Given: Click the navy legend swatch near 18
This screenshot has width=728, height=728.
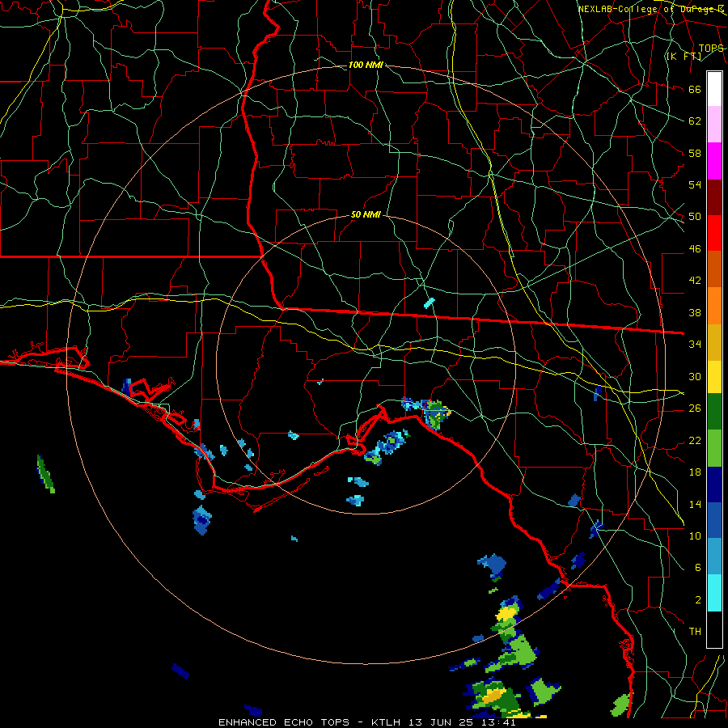Looking at the screenshot, I should pos(714,485).
